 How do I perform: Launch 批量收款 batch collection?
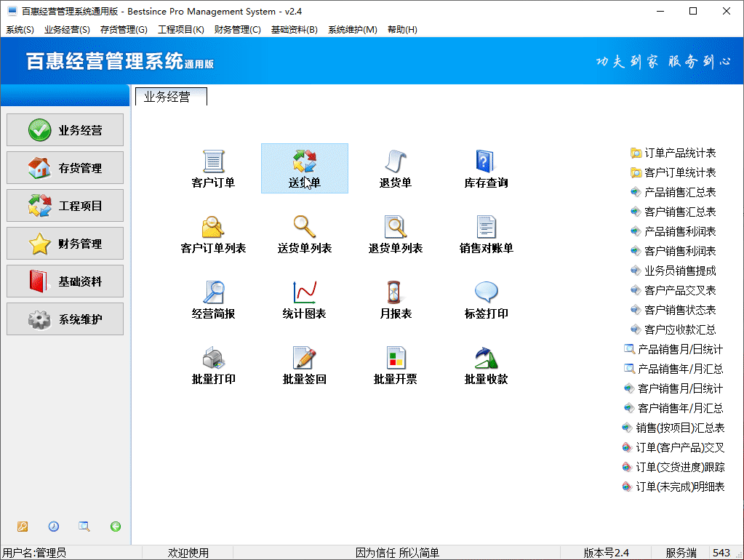pyautogui.click(x=486, y=365)
